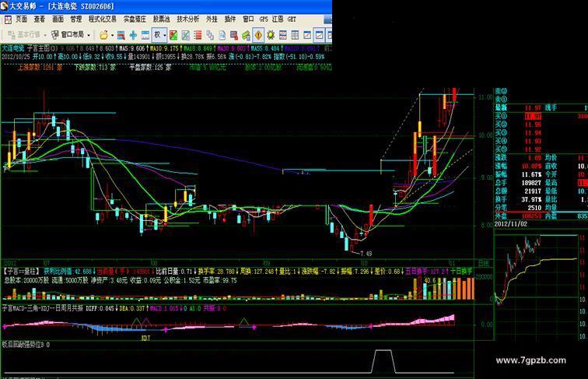Toggle the 权 price adjustment button
Screen dimensions: 588x379
click(157, 35)
